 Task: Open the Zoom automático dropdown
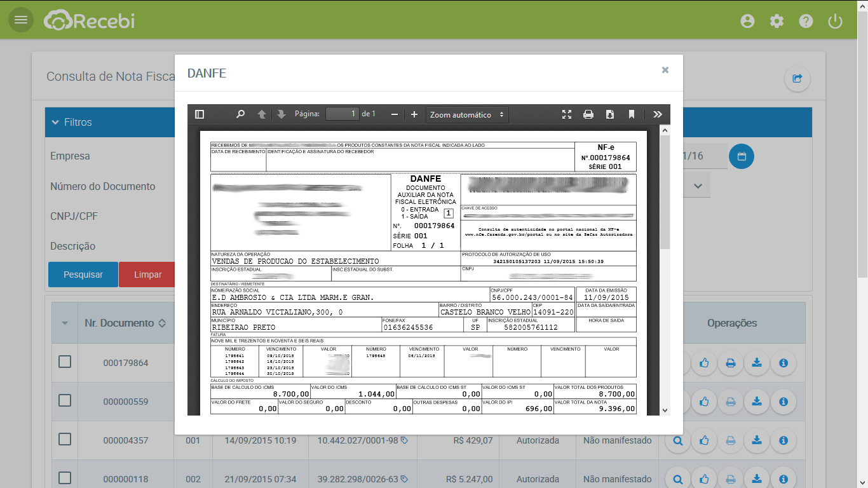(467, 114)
